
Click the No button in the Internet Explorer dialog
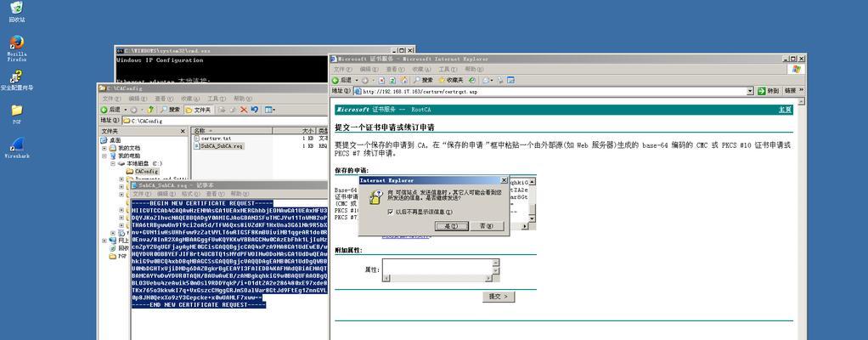click(487, 226)
